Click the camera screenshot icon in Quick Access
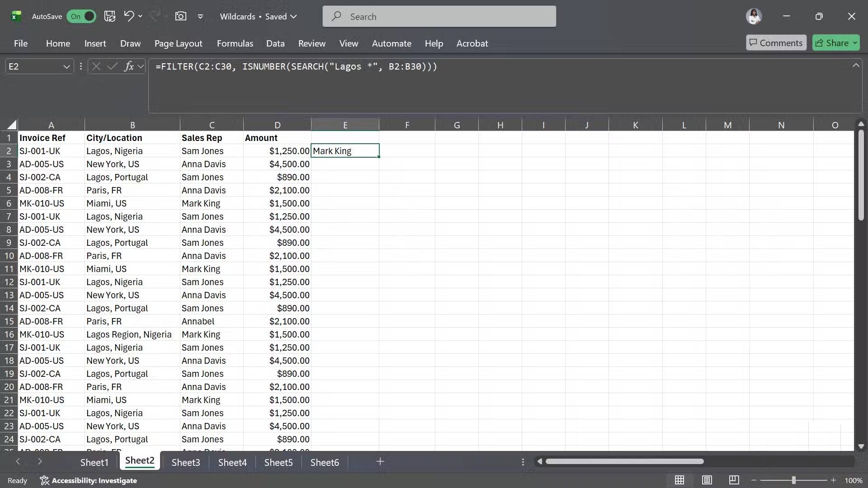 click(x=181, y=16)
